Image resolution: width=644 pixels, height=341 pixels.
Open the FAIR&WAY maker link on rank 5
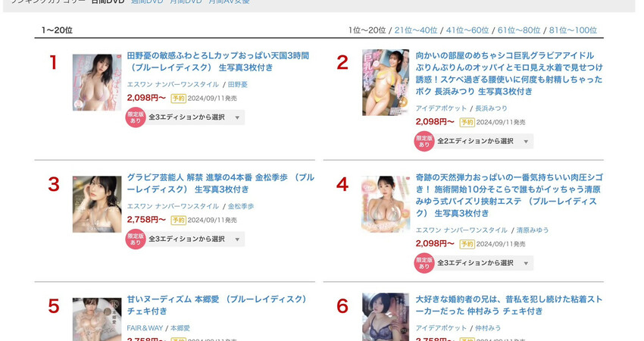145,328
